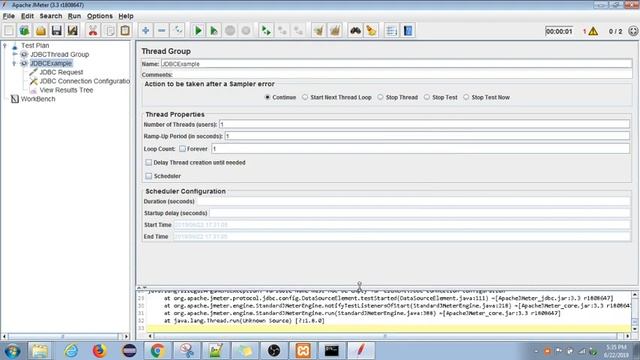Image resolution: width=640 pixels, height=360 pixels.
Task: Click the Number of Threads field
Action: [x=424, y=124]
